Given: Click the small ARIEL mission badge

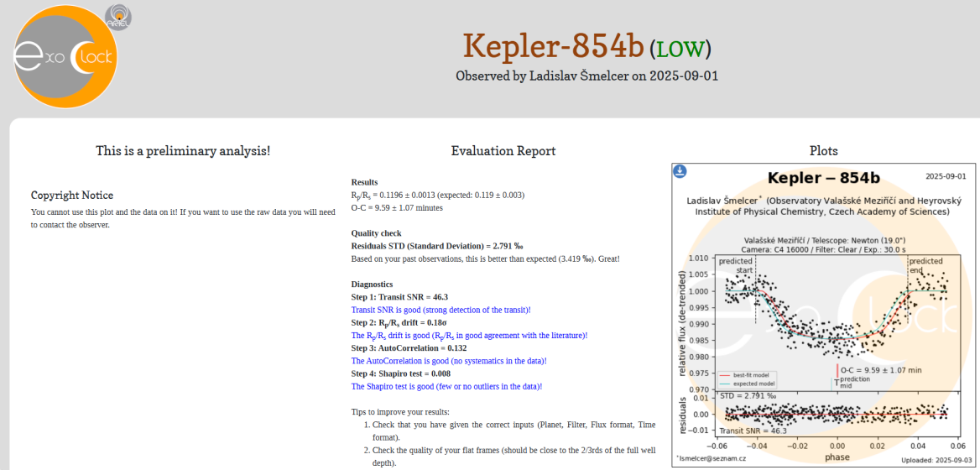Looking at the screenshot, I should [117, 15].
